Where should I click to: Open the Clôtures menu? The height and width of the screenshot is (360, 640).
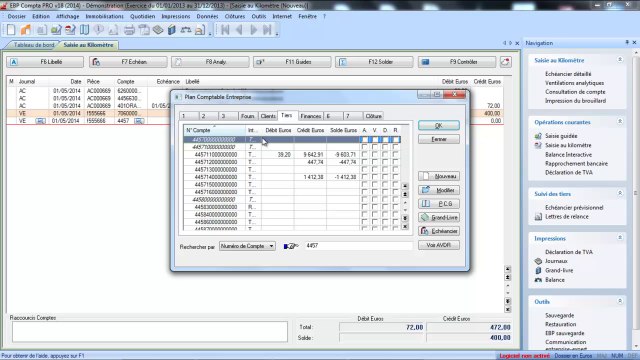click(235, 16)
